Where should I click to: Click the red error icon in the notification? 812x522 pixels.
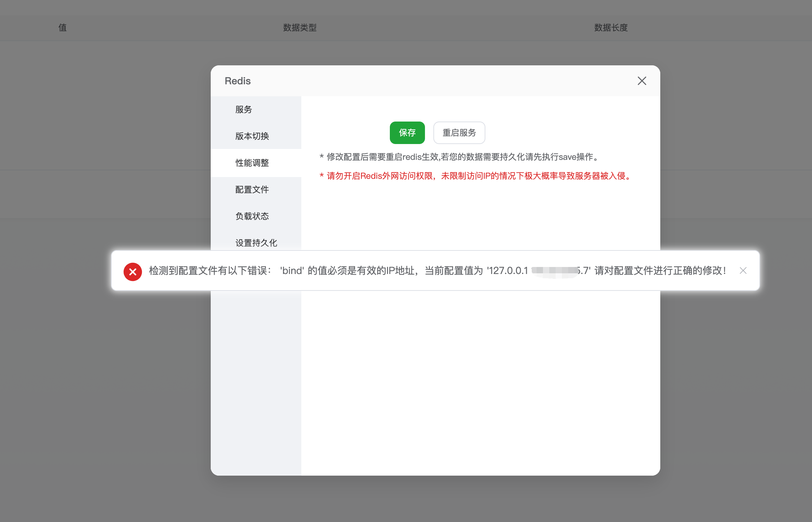click(x=132, y=271)
